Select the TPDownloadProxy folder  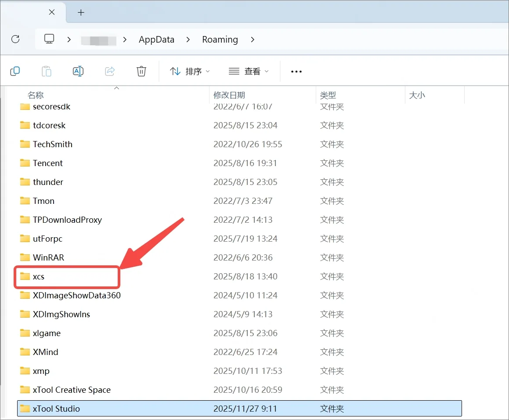(x=239, y=220)
